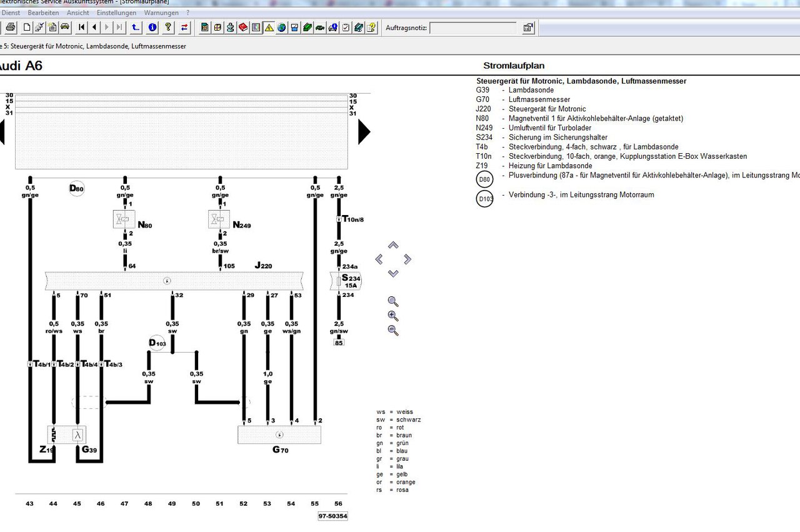Open the Ansicht menu
Screen dimensions: 800x532
coord(77,13)
